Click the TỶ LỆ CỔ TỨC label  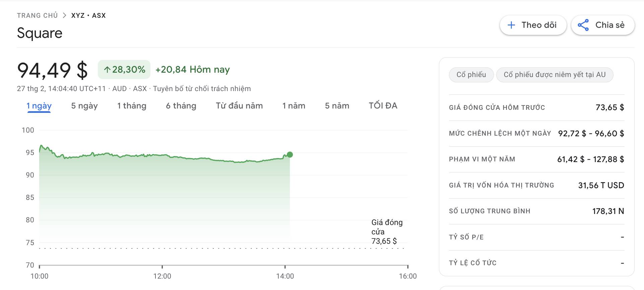point(473,263)
